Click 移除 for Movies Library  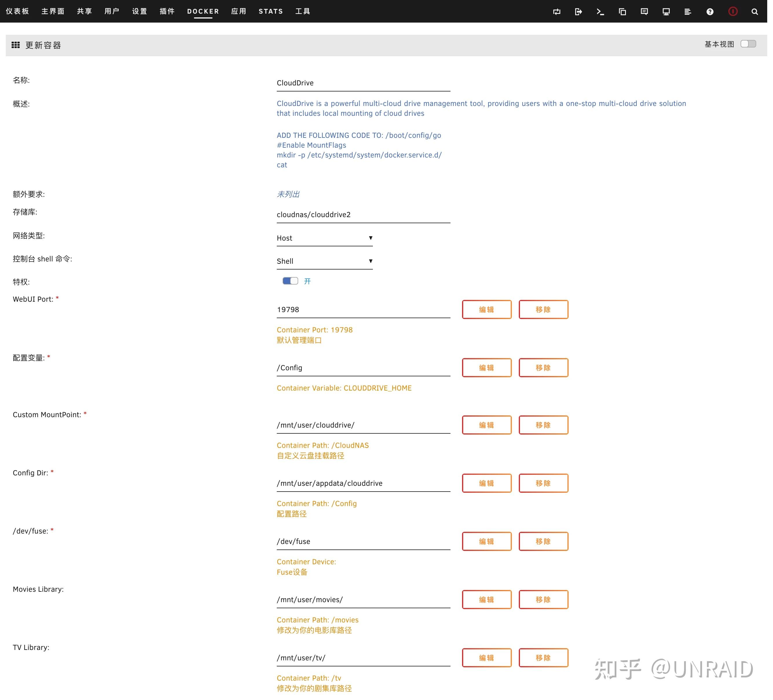[543, 600]
